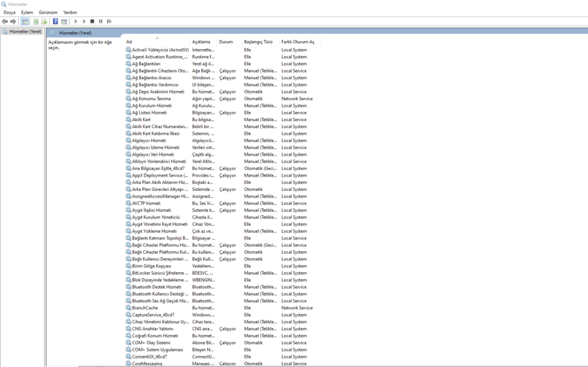588x367 pixels.
Task: Click gear icon beside AVCTP hizmeti
Action: click(128, 203)
